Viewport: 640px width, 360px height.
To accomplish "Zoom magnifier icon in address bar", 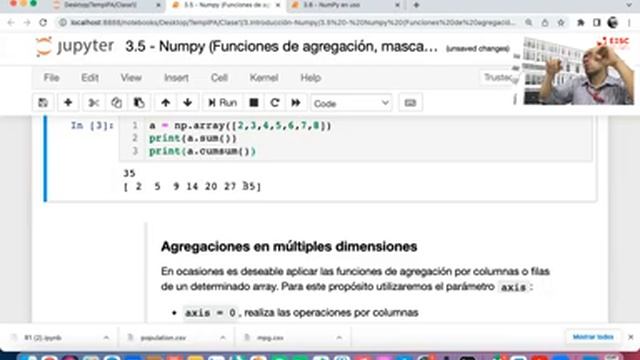I will pyautogui.click(x=529, y=23).
